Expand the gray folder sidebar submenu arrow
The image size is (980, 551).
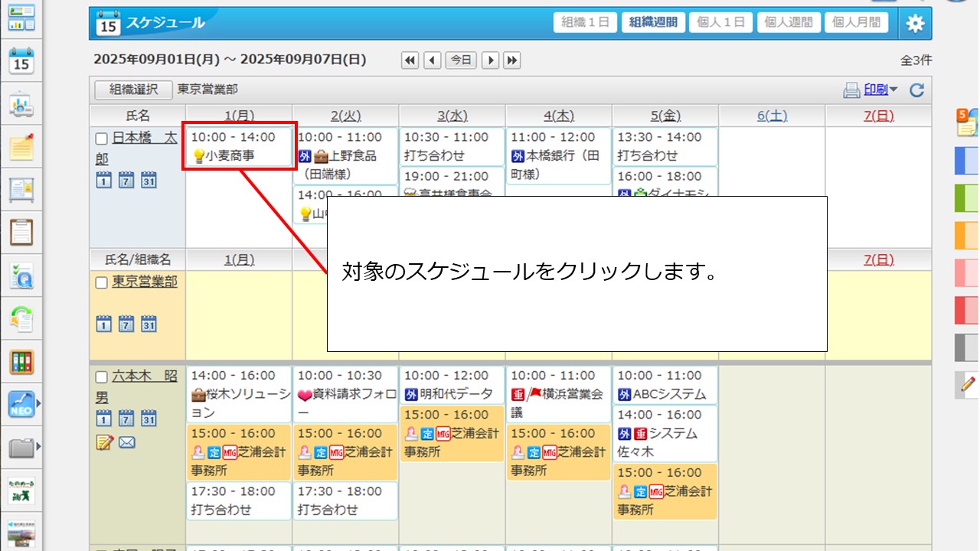coord(38,446)
